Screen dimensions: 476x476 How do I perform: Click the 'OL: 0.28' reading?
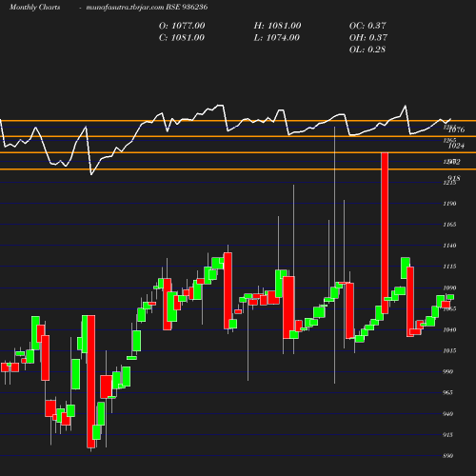[x=367, y=50]
